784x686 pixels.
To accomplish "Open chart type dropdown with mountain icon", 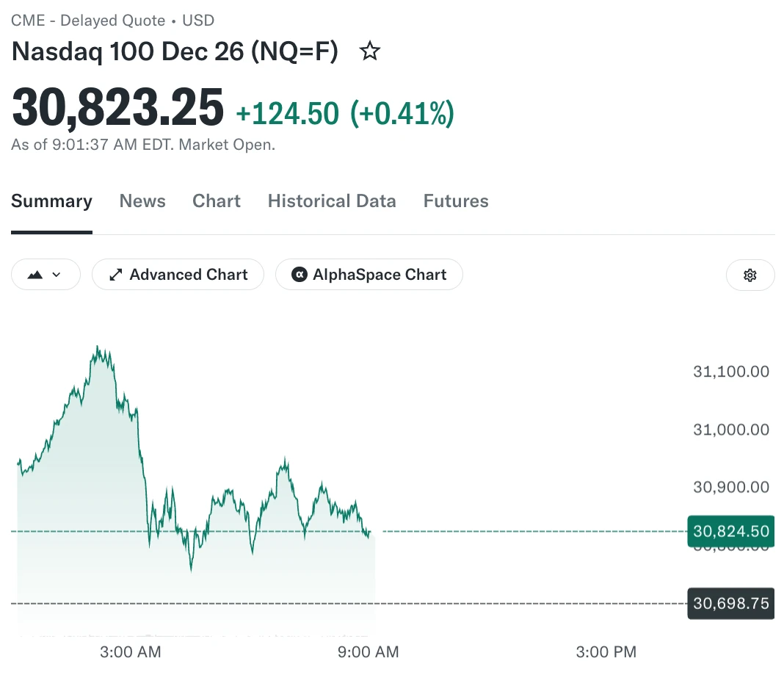I will (x=46, y=274).
